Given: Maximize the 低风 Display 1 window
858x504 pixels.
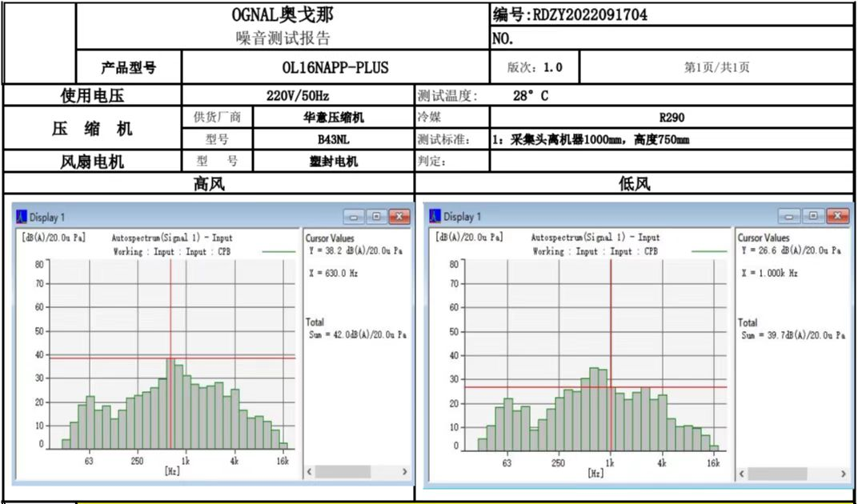Looking at the screenshot, I should click(x=815, y=216).
